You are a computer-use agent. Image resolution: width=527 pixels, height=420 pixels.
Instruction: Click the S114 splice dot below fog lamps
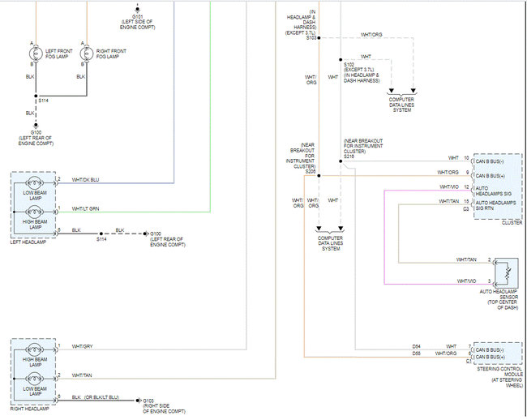tap(36, 96)
